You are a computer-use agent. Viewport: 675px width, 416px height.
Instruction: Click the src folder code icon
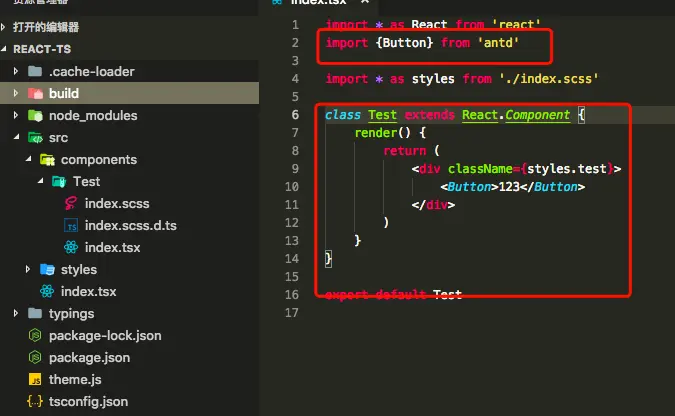(35, 137)
